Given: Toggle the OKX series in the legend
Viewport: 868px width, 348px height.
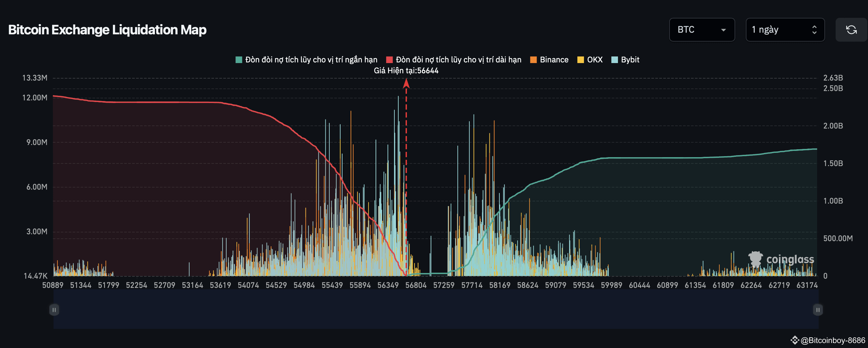Looking at the screenshot, I should pos(595,59).
